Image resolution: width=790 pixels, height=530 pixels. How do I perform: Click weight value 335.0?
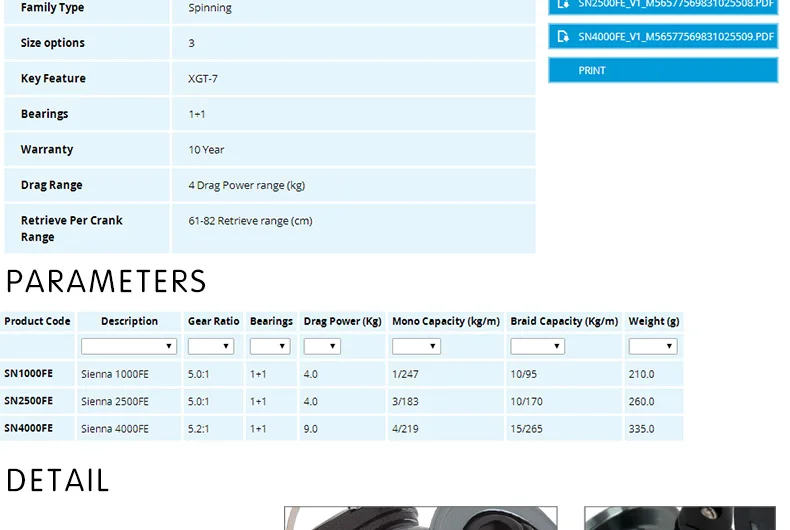[641, 429]
